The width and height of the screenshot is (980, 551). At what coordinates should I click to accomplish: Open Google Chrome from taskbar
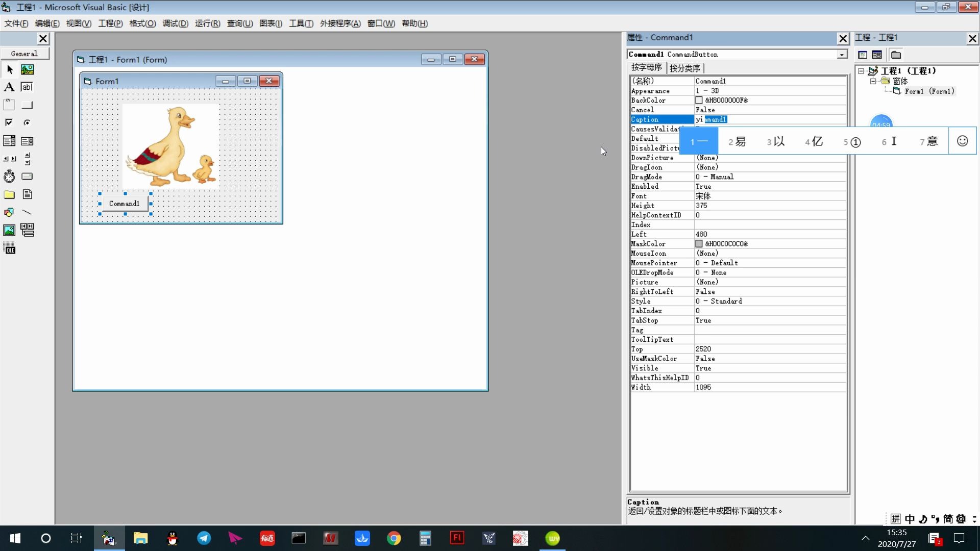tap(394, 538)
